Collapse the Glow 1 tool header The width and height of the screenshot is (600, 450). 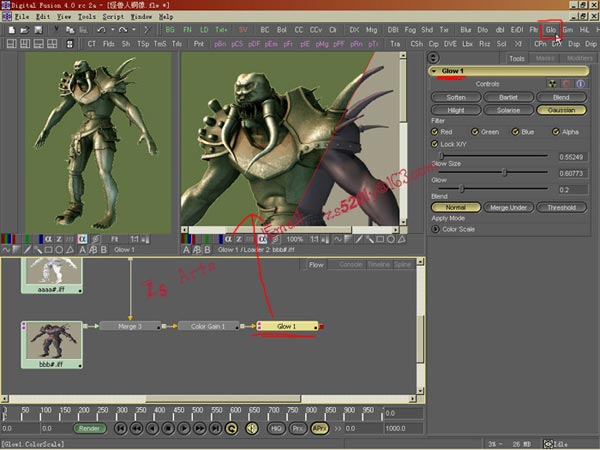tap(434, 71)
